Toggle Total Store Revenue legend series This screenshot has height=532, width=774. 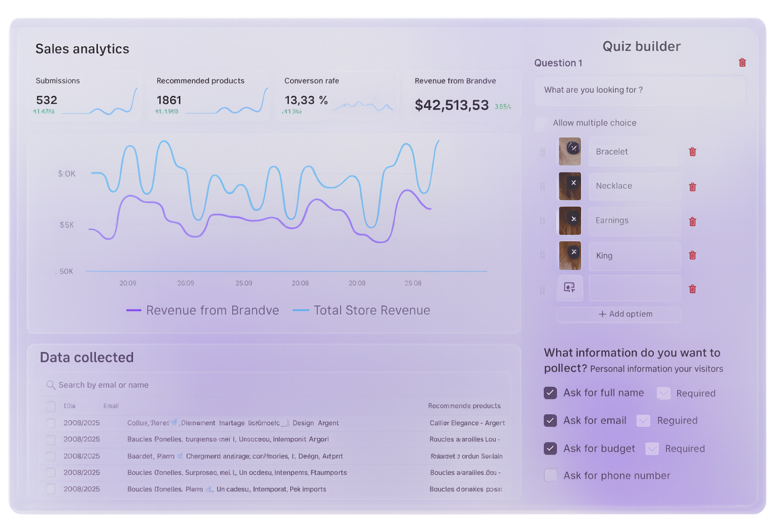coord(361,310)
